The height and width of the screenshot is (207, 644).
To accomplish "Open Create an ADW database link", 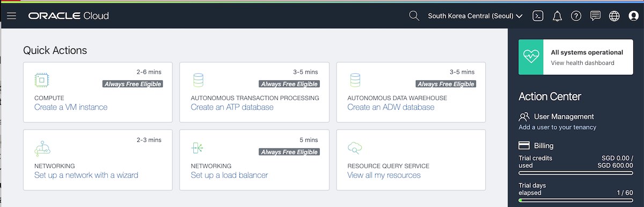I will click(391, 107).
